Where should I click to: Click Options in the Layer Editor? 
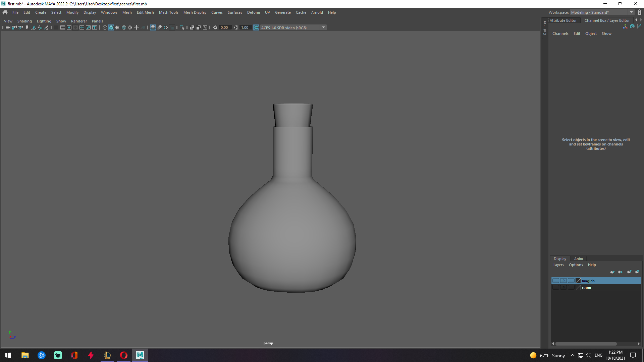click(576, 265)
